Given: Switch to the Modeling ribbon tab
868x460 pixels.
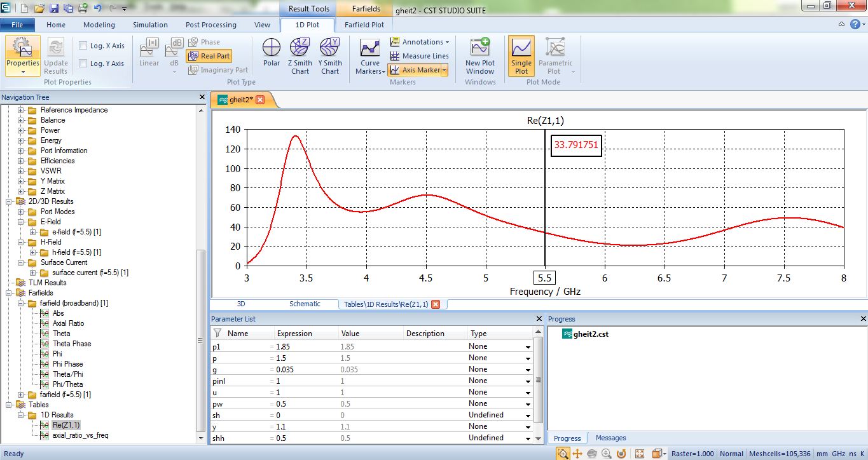Looking at the screenshot, I should click(x=99, y=25).
